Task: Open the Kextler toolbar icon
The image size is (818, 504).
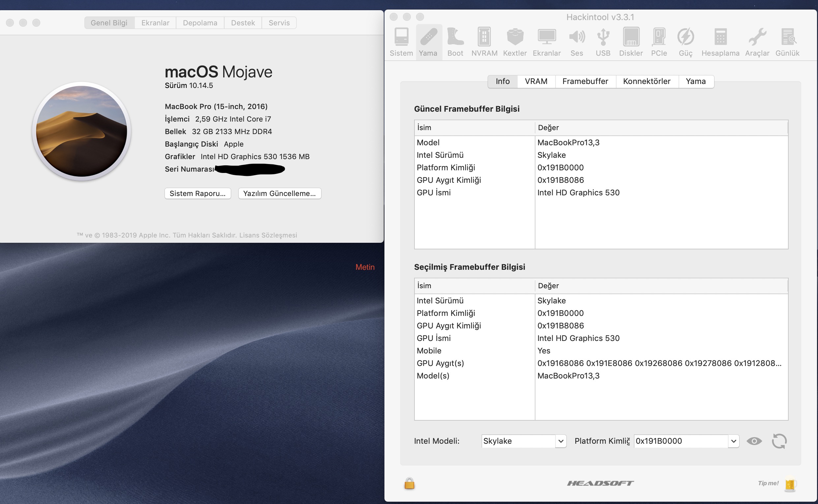Action: tap(515, 42)
